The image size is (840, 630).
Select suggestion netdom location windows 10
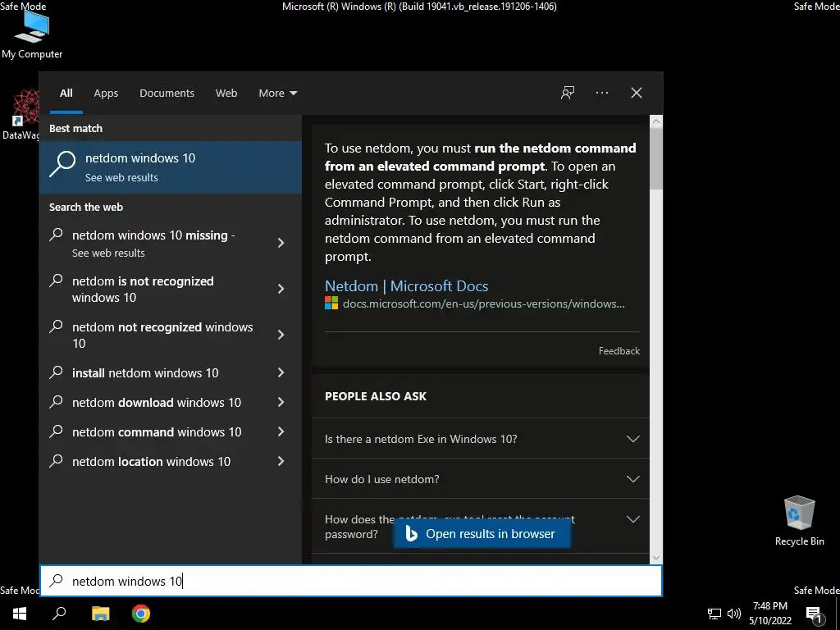(153, 461)
